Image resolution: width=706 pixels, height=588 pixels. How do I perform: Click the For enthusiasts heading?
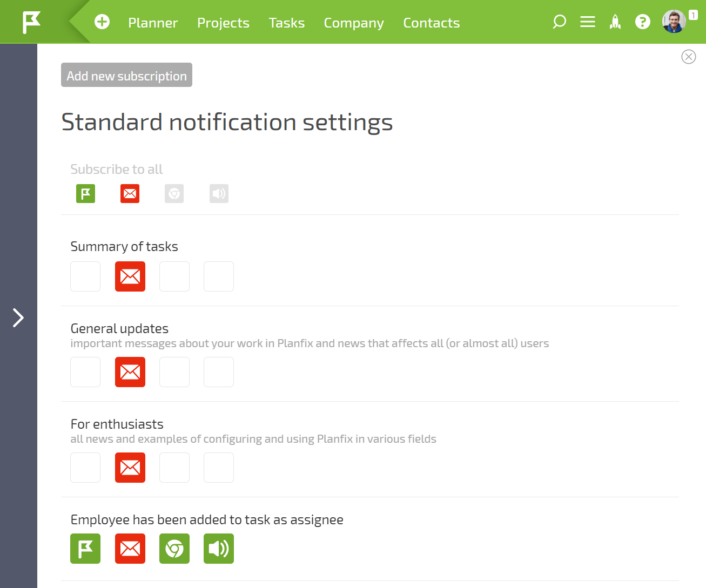pyautogui.click(x=117, y=424)
